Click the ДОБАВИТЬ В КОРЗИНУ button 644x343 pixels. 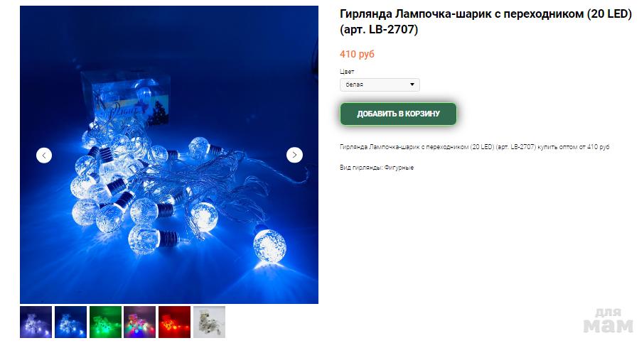click(x=398, y=114)
